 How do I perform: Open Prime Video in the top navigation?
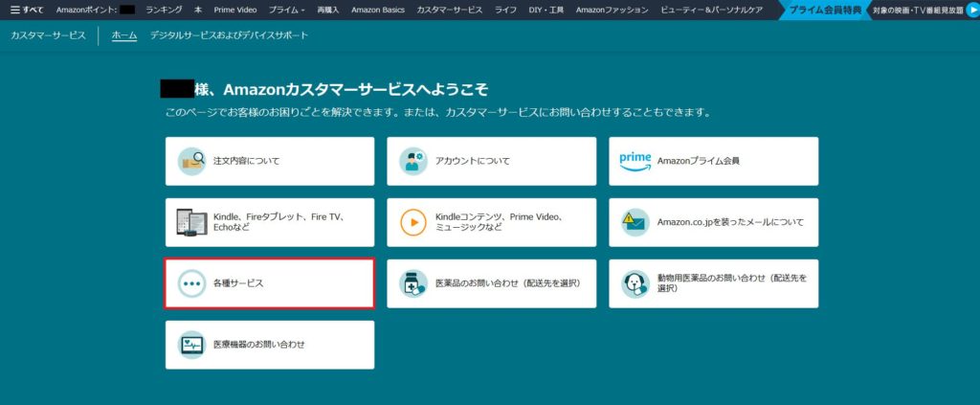(x=235, y=10)
